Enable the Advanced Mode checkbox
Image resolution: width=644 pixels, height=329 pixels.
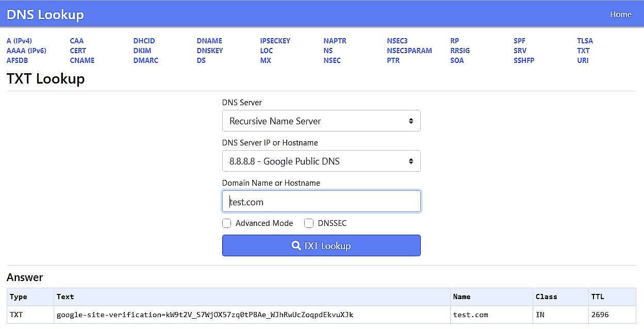226,223
